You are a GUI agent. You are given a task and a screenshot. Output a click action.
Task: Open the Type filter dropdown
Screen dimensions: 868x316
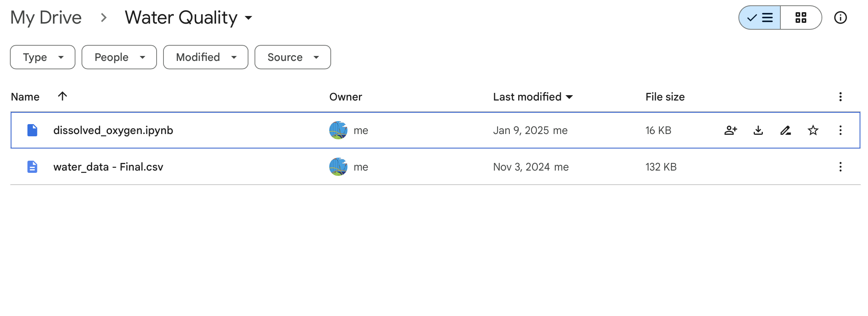click(43, 57)
